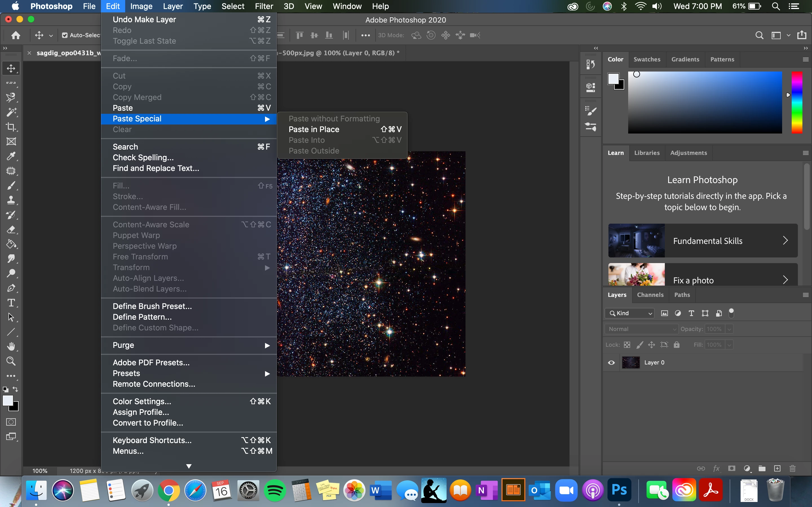Select the Eraser tool
The image size is (812, 507).
(11, 230)
